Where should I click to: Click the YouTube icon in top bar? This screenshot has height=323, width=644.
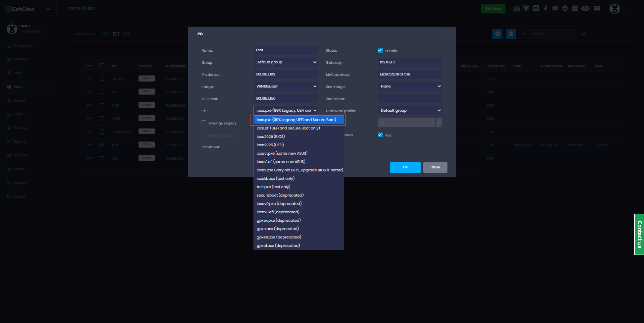point(555,8)
